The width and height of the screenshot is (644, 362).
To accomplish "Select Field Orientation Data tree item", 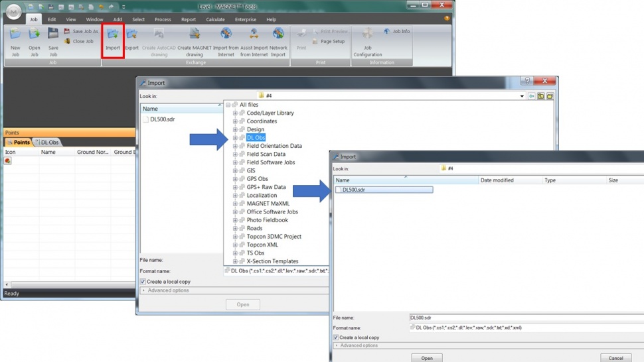I will 274,146.
